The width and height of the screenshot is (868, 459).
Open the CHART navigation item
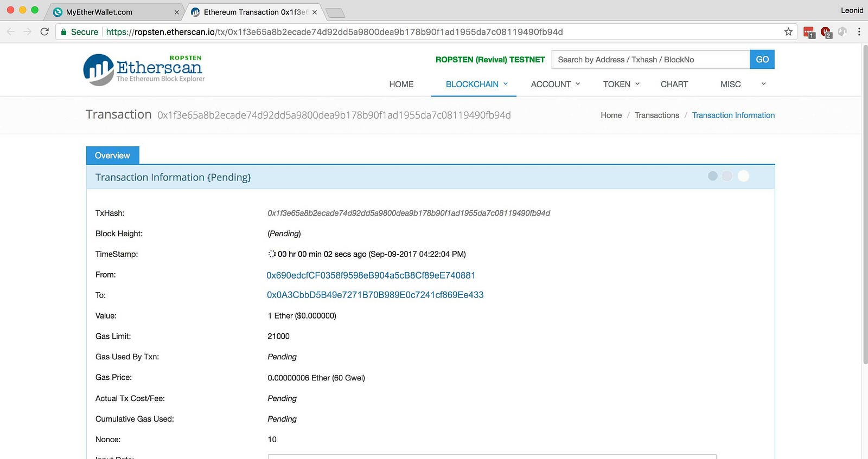[674, 84]
